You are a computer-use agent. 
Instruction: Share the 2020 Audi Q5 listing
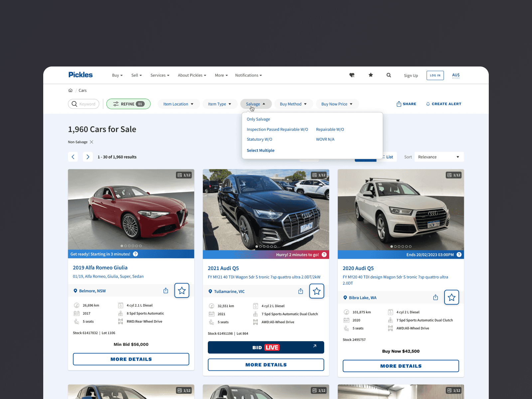coord(436,298)
